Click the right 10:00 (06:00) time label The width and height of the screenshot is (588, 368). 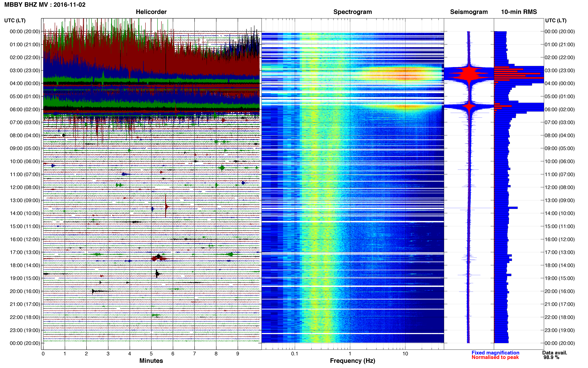click(560, 162)
